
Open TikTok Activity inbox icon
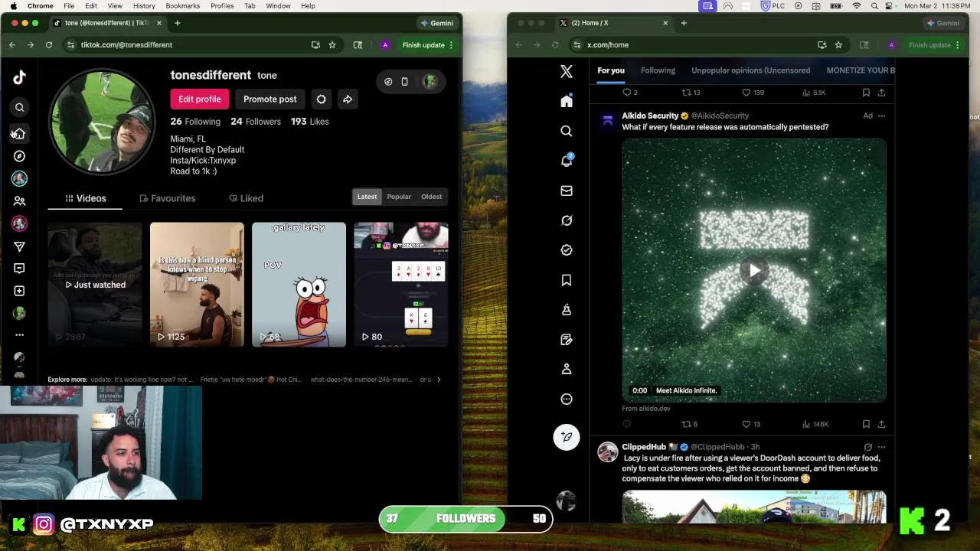tap(20, 269)
